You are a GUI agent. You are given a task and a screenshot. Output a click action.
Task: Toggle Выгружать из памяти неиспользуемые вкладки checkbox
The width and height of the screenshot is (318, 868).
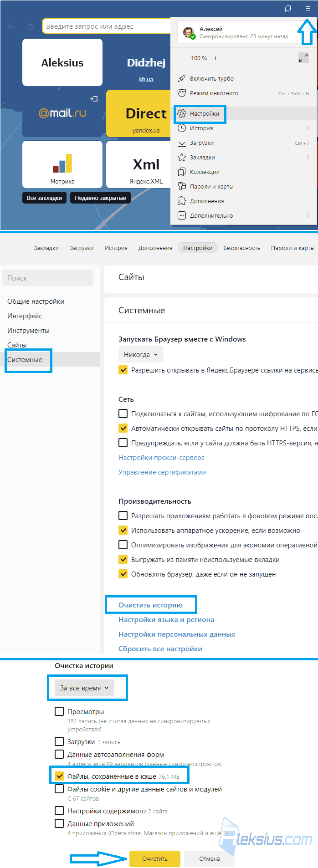coord(123,559)
